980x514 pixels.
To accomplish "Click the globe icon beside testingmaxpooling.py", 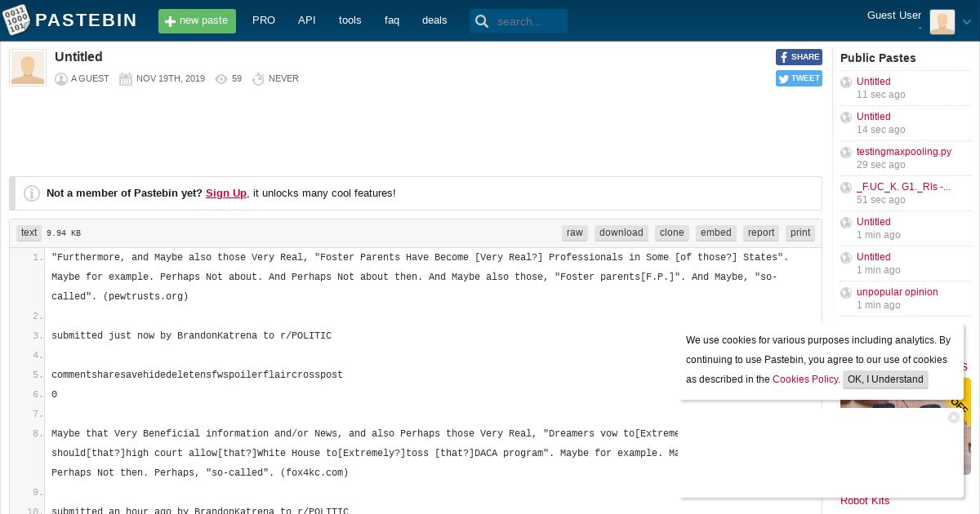I will 846,153.
